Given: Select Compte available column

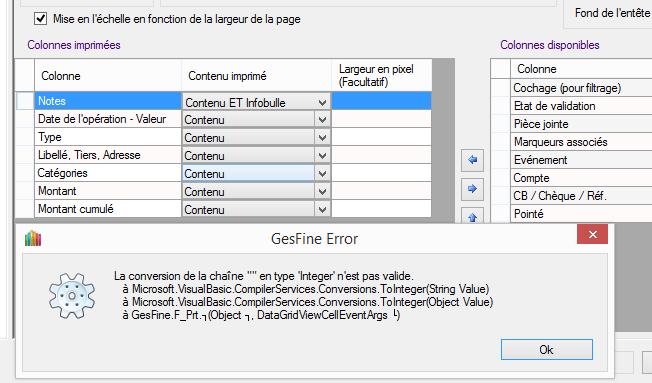Looking at the screenshot, I should point(581,178).
